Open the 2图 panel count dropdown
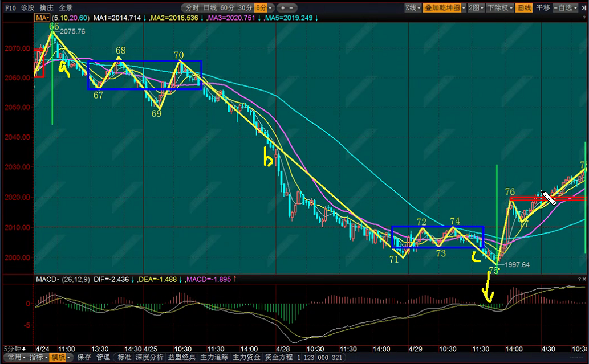This screenshot has height=364, width=589. tap(476, 7)
